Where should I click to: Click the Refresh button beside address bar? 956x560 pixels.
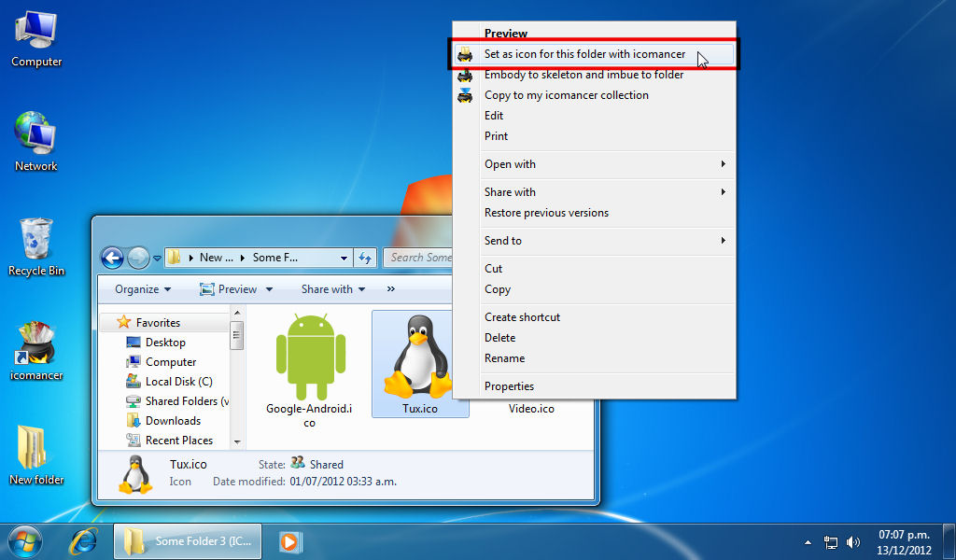click(365, 258)
